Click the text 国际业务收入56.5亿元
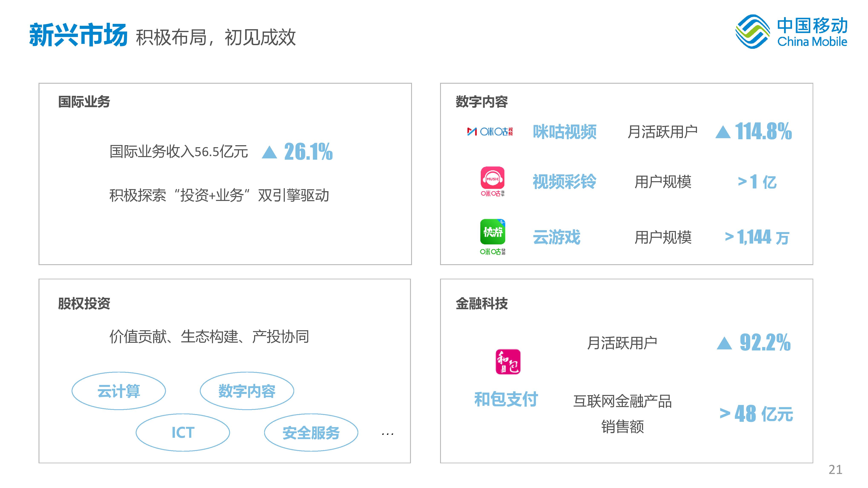Image resolution: width=868 pixels, height=488 pixels. [178, 152]
